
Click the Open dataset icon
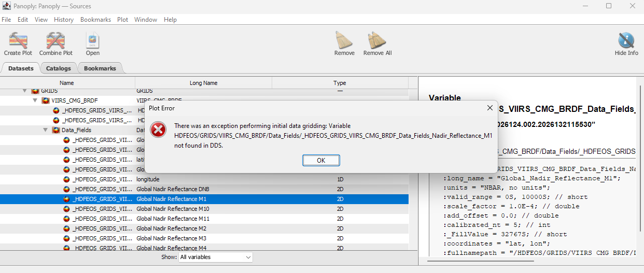pyautogui.click(x=93, y=40)
